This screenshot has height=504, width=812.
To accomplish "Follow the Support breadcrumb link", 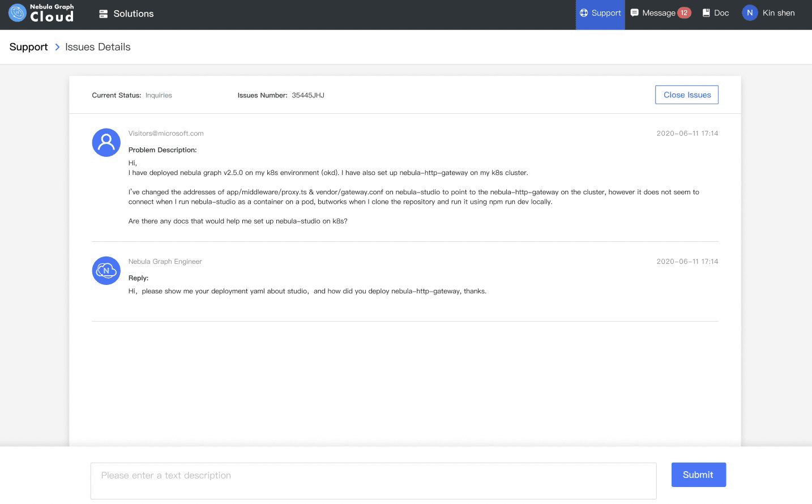I will point(28,47).
